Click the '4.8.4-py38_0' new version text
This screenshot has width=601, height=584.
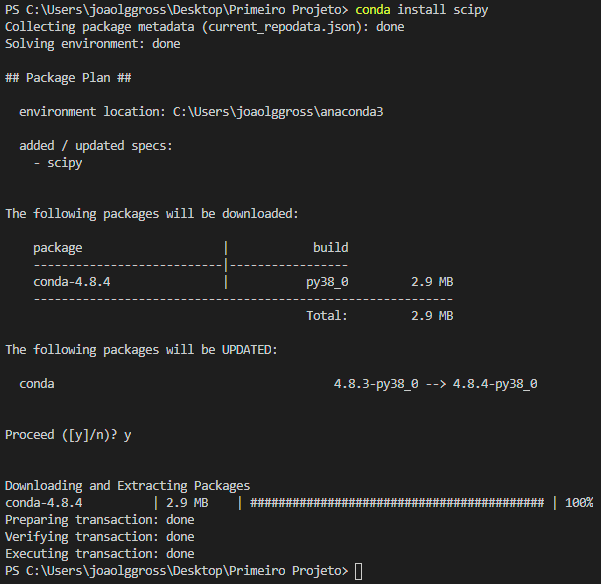[x=495, y=384]
